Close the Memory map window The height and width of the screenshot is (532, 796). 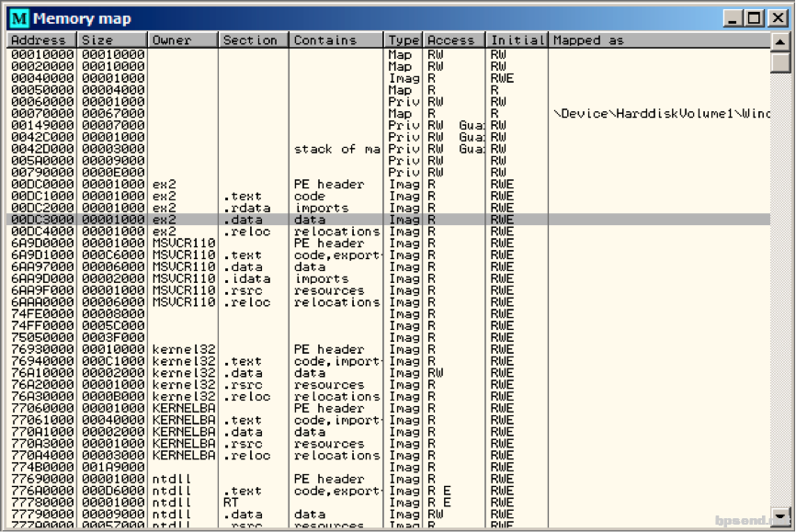(x=779, y=18)
